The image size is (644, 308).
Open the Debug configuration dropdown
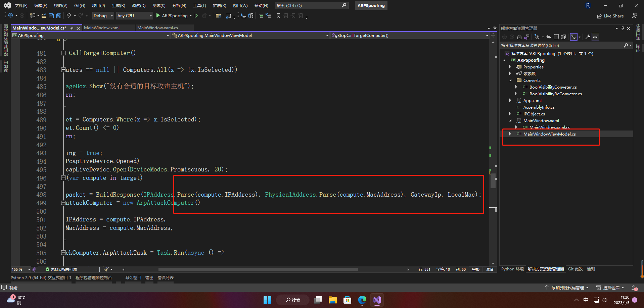(x=103, y=15)
